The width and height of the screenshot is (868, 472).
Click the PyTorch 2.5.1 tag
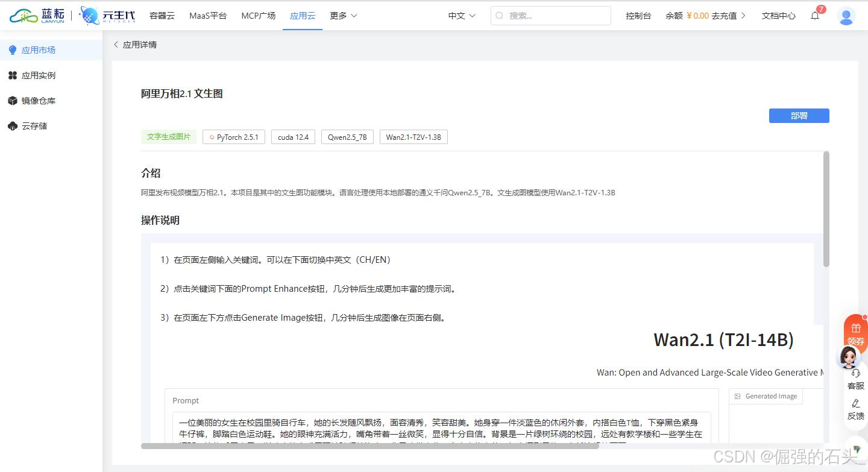click(234, 137)
